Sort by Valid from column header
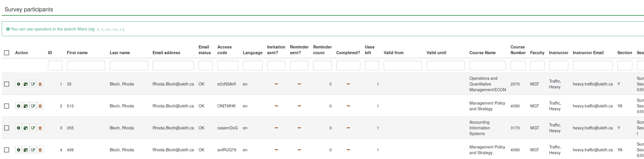Viewport: 644px width, 159px height. [x=393, y=53]
